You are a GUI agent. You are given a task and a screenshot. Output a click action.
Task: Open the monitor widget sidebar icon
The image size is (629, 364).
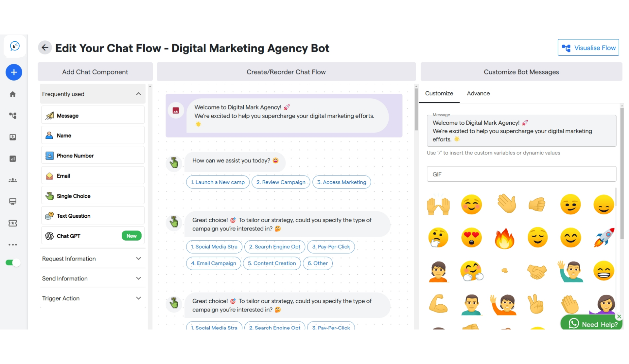[13, 202]
